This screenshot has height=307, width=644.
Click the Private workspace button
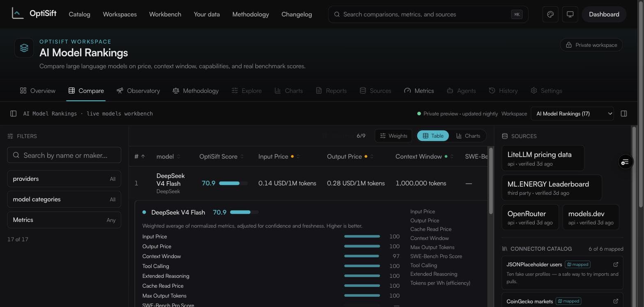click(591, 45)
